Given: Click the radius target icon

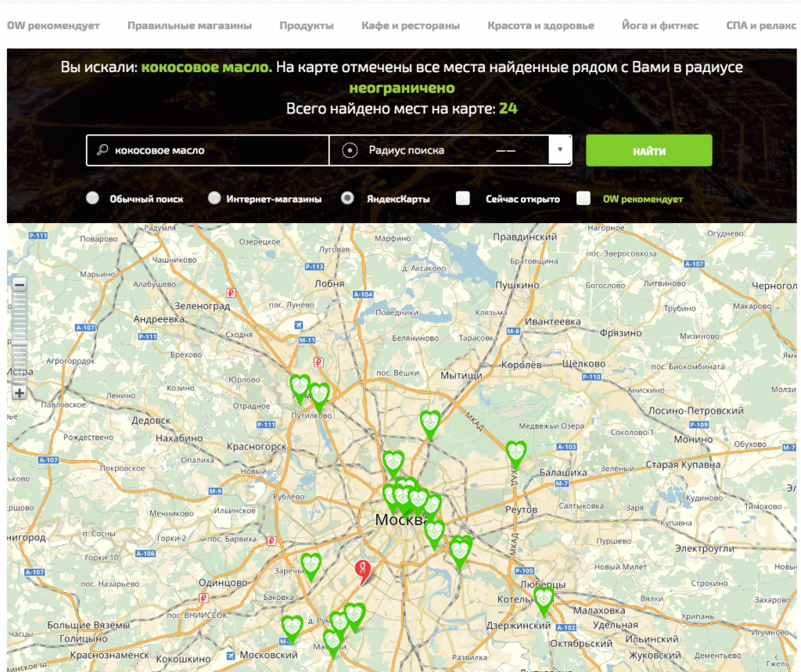Looking at the screenshot, I should tap(350, 150).
